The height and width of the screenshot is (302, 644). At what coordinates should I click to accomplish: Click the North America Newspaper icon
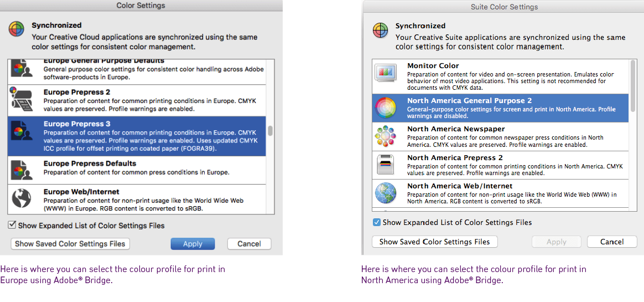386,136
